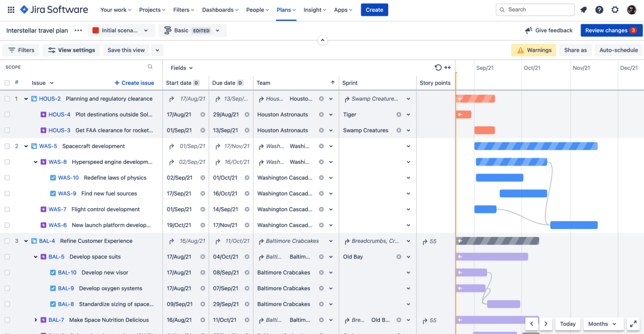The height and width of the screenshot is (334, 644).
Task: Check the select-all issues checkbox
Action: (7, 83)
